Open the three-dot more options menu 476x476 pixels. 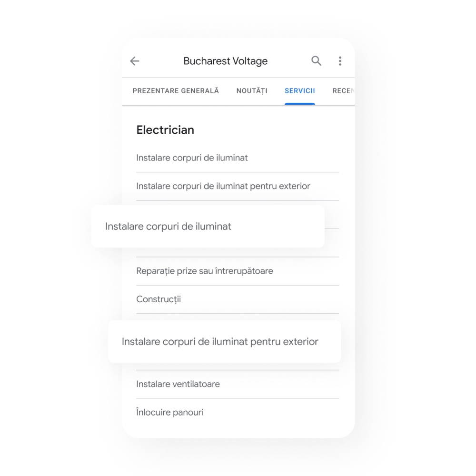tap(340, 61)
